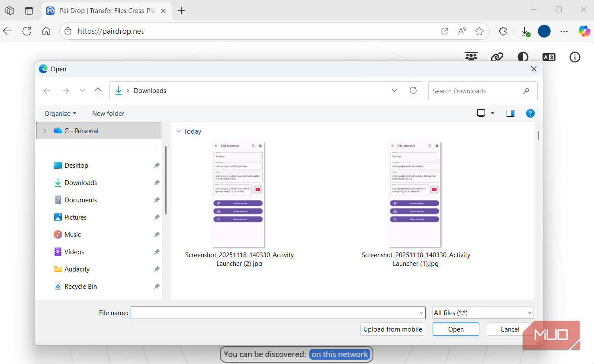This screenshot has width=594, height=364.
Task: Open PairDrop public room icon
Action: pos(471,57)
